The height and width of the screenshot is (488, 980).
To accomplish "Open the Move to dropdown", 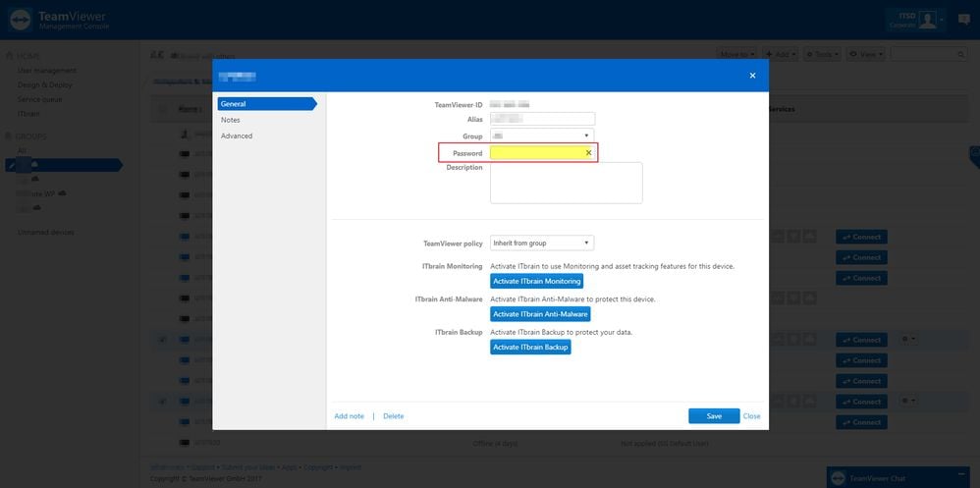I will tap(736, 54).
